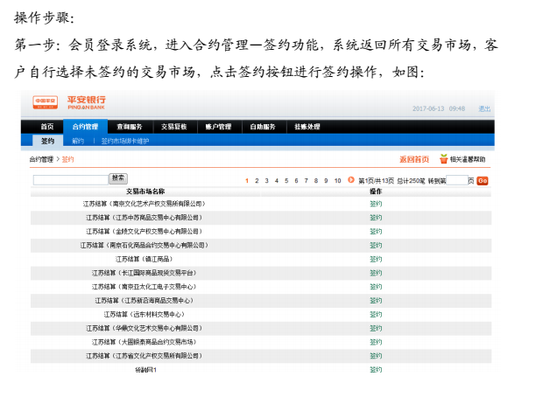
Task: Go to page 2 in pagination
Action: click(257, 181)
